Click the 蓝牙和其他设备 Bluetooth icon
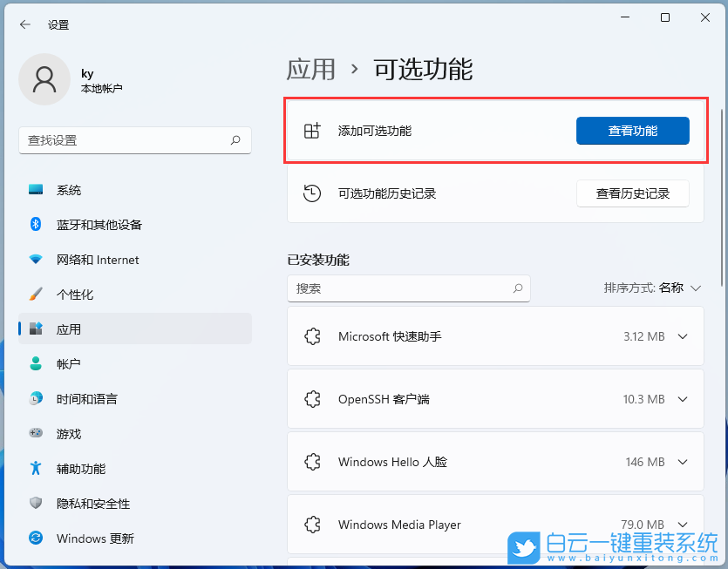Viewport: 728px width, 569px height. pyautogui.click(x=35, y=225)
